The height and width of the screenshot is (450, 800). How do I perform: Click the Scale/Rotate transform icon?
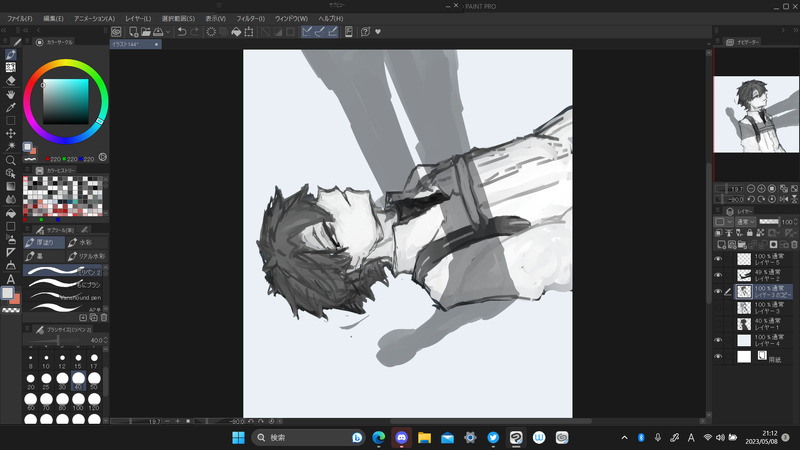(249, 32)
